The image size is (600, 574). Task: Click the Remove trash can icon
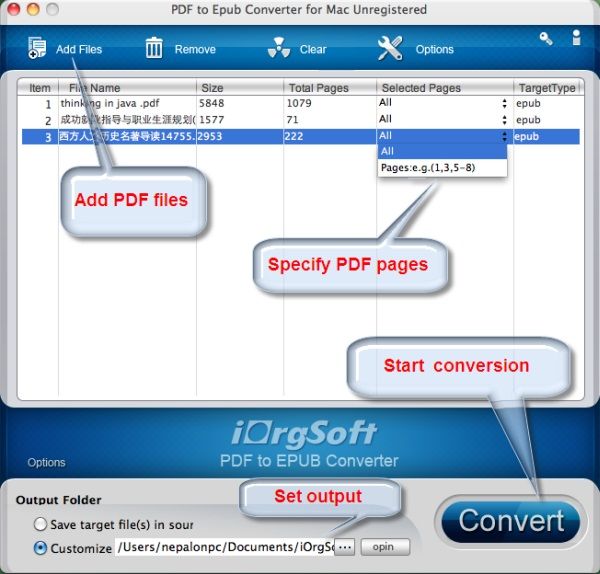(154, 48)
